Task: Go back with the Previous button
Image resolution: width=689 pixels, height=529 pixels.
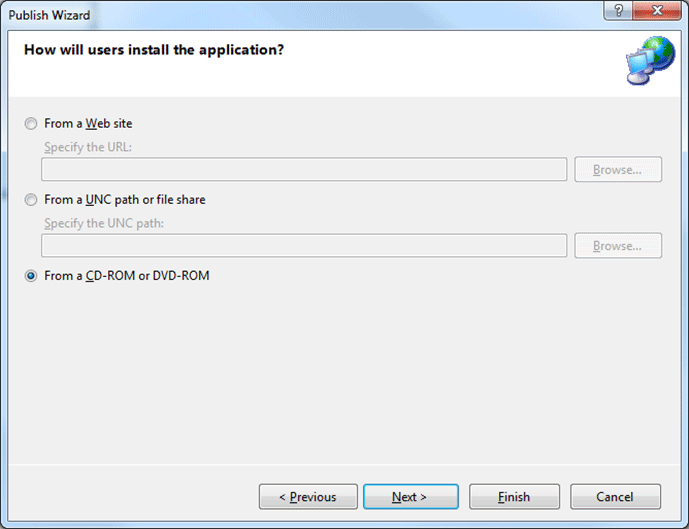Action: pos(307,497)
